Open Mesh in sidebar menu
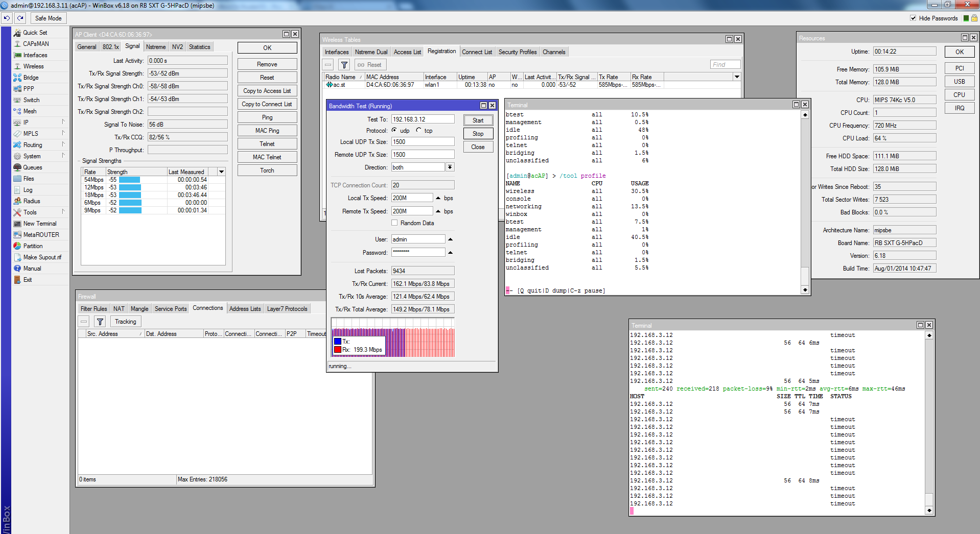Image resolution: width=980 pixels, height=534 pixels. [x=30, y=111]
